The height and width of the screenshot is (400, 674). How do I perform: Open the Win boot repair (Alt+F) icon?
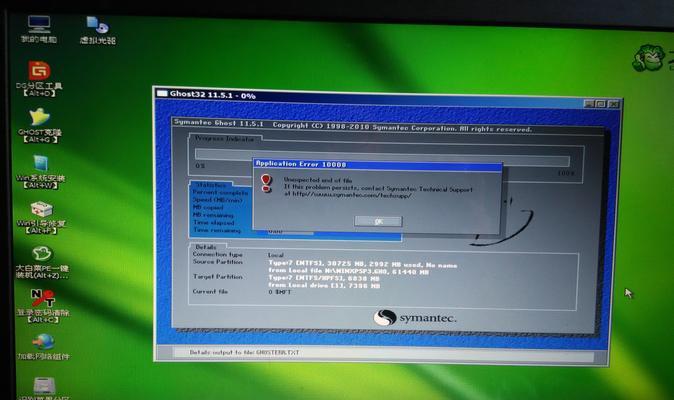click(41, 218)
